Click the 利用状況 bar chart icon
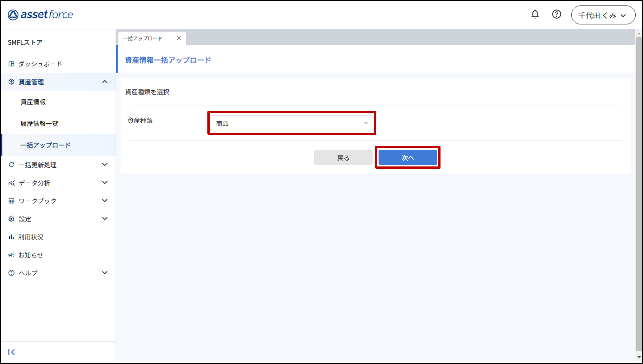Viewport: 643px width, 364px height. (x=11, y=237)
